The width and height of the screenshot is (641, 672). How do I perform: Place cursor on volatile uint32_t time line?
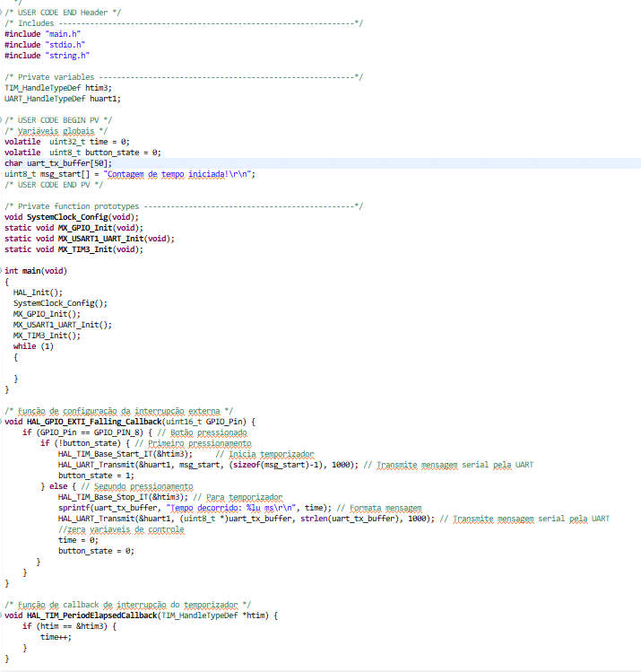[67, 141]
